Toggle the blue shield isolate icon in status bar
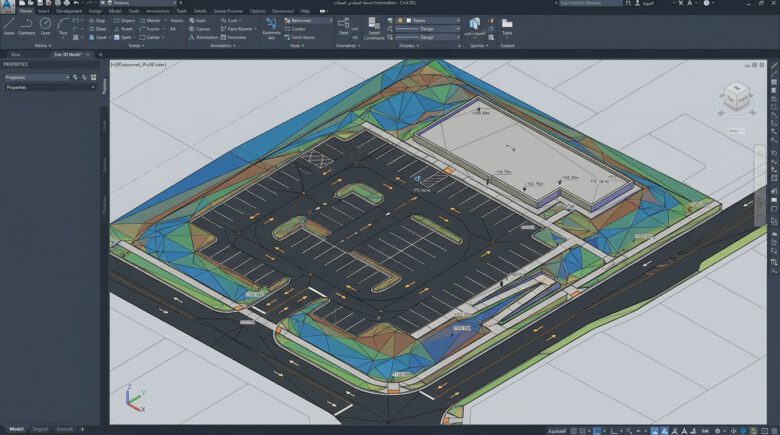The width and height of the screenshot is (780, 435). coord(744,431)
